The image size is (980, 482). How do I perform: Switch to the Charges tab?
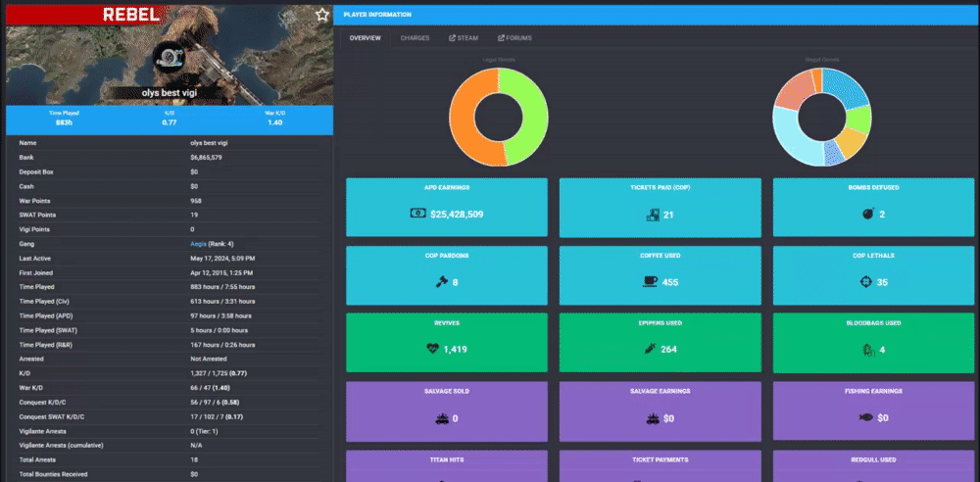[x=415, y=38]
